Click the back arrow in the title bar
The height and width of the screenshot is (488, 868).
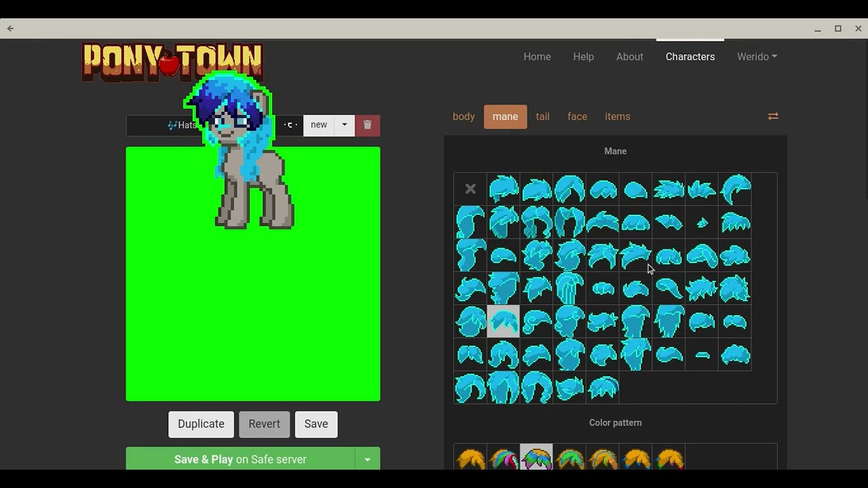click(x=10, y=28)
